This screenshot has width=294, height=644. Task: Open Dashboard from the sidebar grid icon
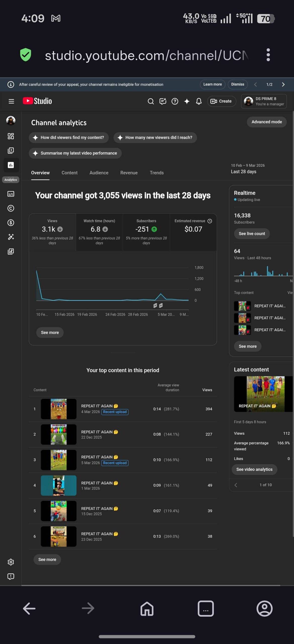point(11,136)
